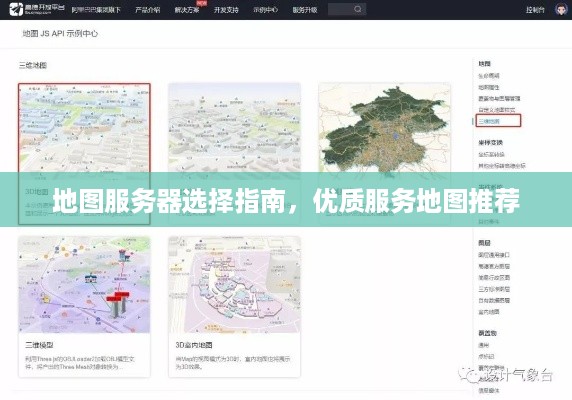Open the 三维模型 example thumbnail
Viewport: 572px width, 400px height.
click(x=84, y=284)
